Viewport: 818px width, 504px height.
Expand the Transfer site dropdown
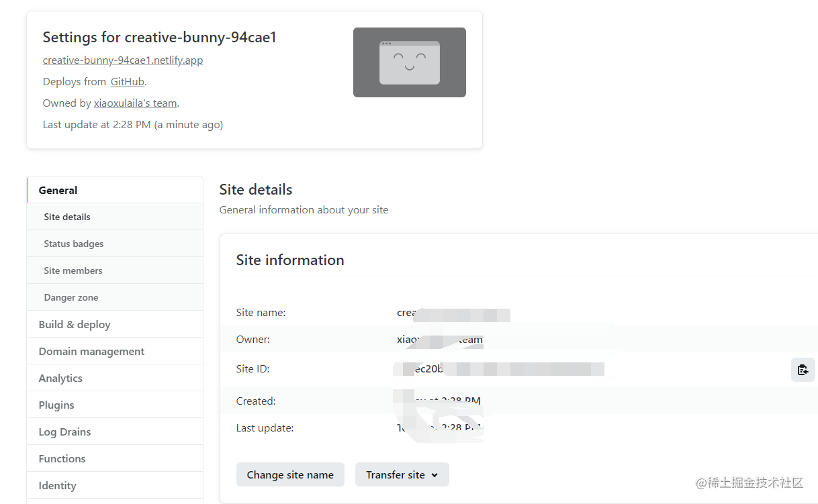tap(402, 474)
